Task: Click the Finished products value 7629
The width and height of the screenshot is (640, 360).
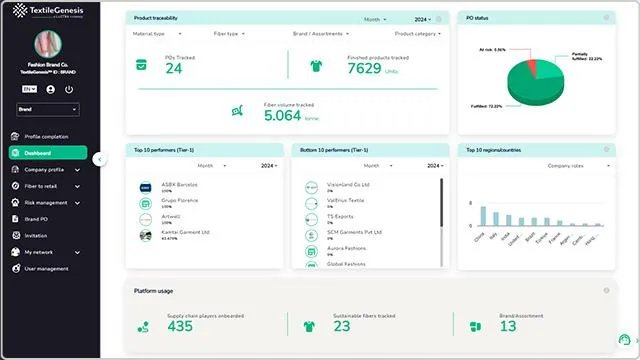Action: pyautogui.click(x=364, y=68)
